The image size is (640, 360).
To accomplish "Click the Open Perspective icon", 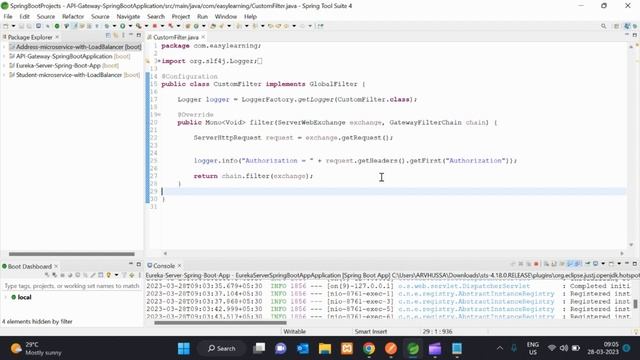I will (x=616, y=26).
